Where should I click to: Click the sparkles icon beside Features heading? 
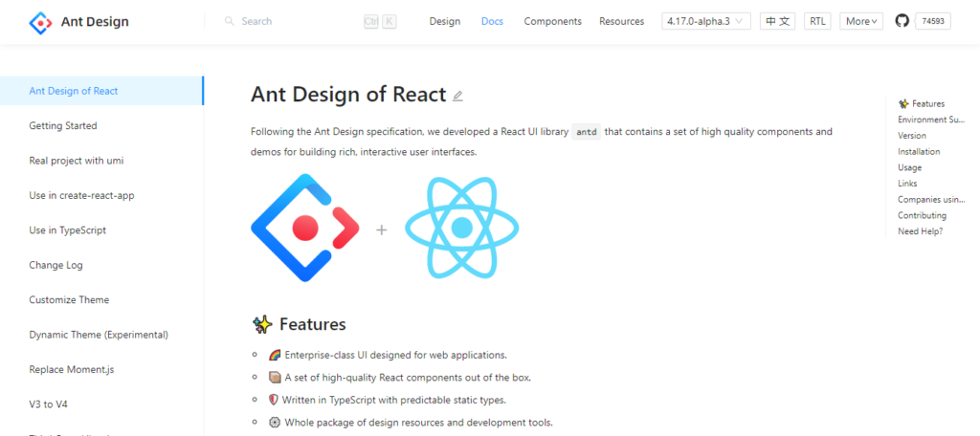click(262, 324)
